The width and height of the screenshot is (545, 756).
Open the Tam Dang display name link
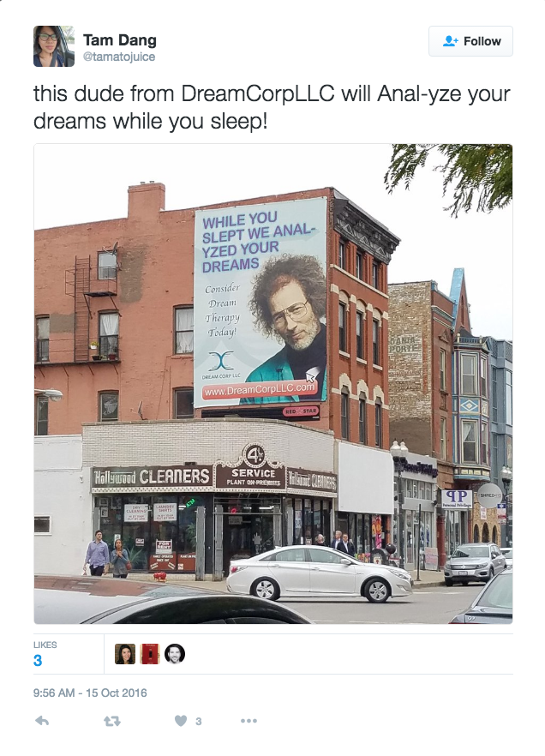click(119, 40)
